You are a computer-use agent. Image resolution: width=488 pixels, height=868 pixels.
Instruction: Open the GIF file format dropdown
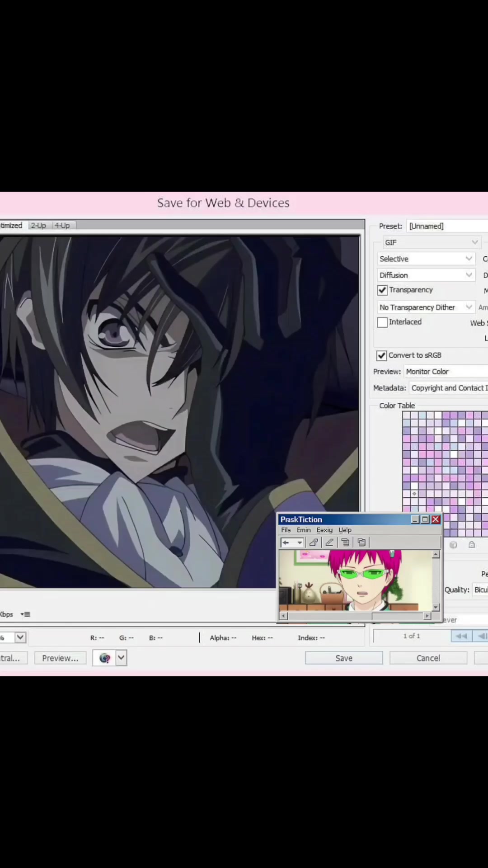(x=432, y=242)
